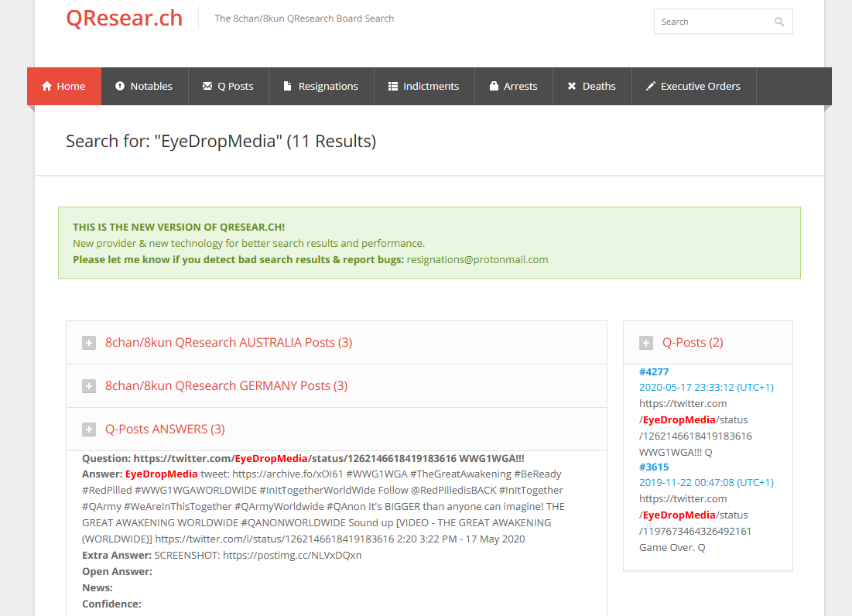Open the 8chan/8kun QResearch GERMANY Posts heading
Image resolution: width=852 pixels, height=616 pixels.
[227, 386]
